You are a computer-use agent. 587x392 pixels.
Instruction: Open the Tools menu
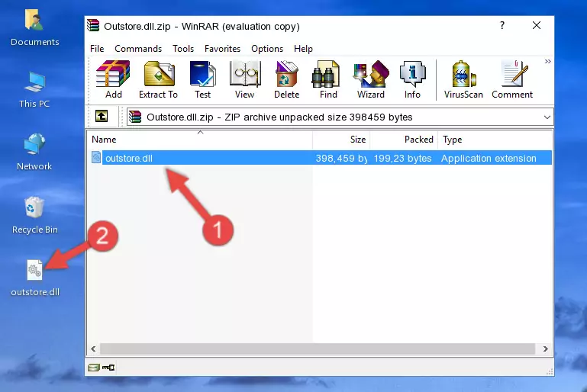183,49
